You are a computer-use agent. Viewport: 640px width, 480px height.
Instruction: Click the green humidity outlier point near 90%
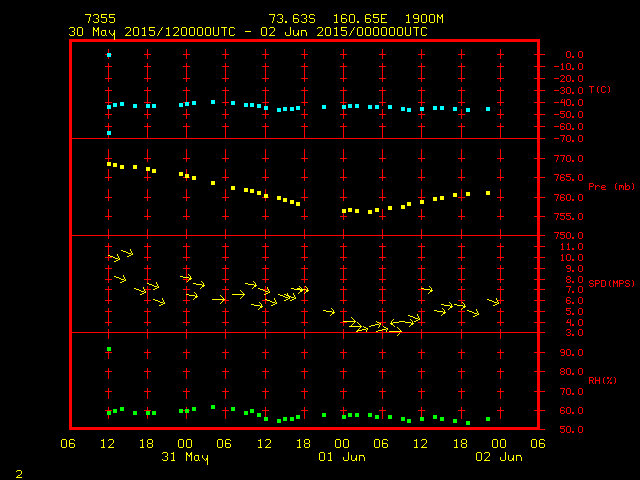109,349
